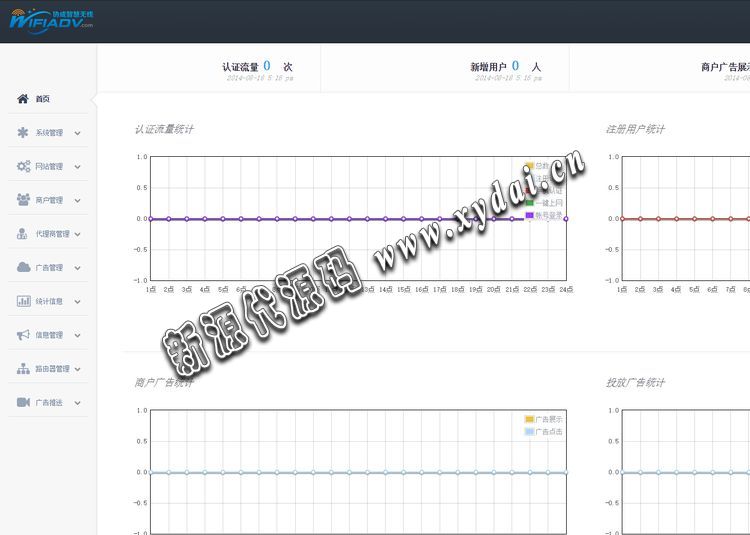Click the last purple data point in 认证流量统计 chart

pyautogui.click(x=566, y=219)
